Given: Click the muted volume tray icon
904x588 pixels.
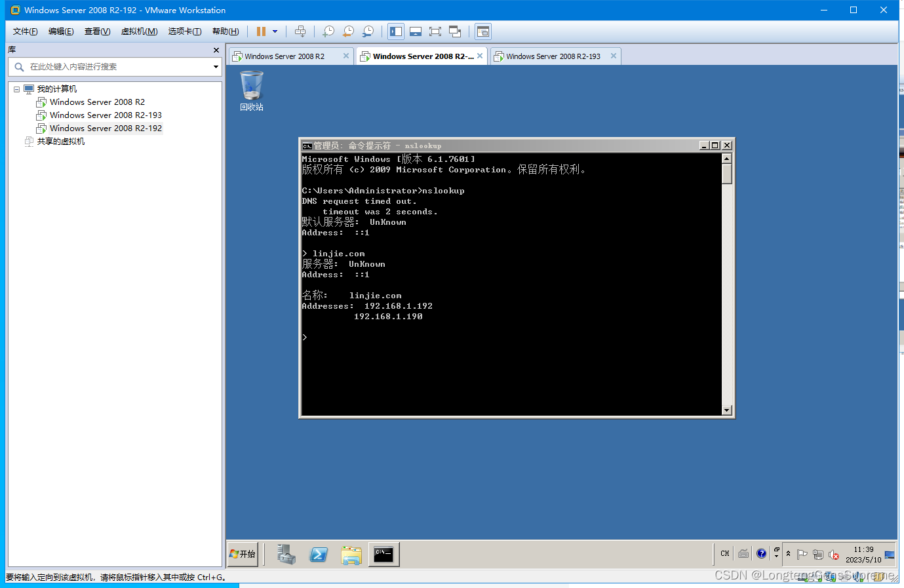Looking at the screenshot, I should [x=834, y=555].
